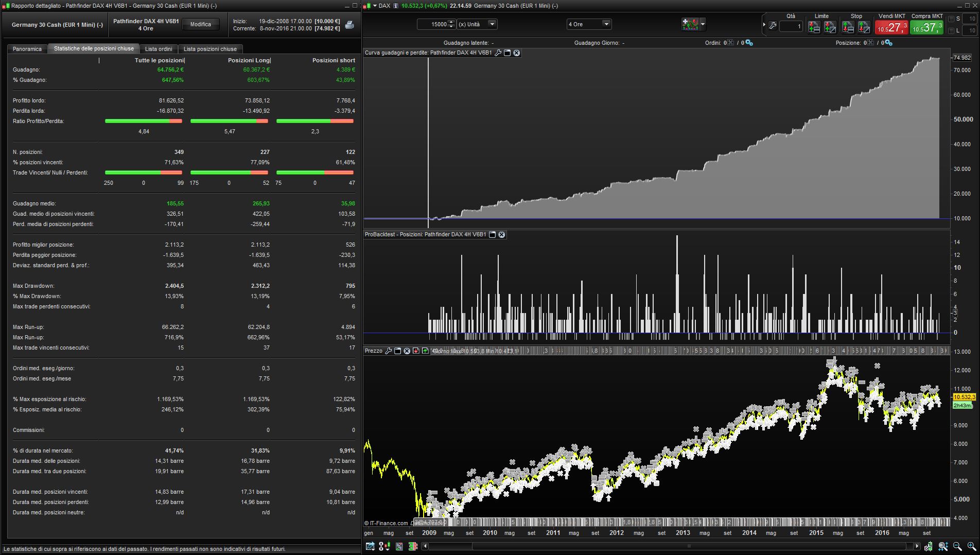Detach the Prezzo panel window
This screenshot has width=980, height=555.
click(398, 351)
